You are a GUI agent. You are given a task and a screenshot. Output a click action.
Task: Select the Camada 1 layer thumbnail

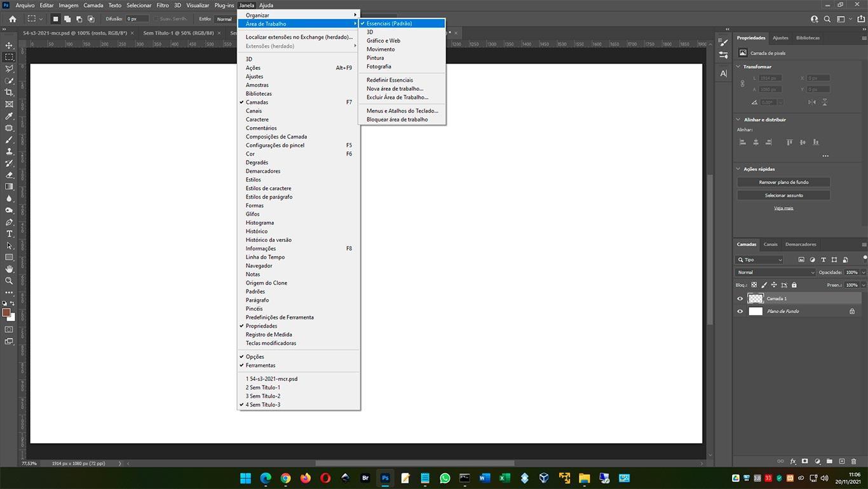tap(756, 298)
